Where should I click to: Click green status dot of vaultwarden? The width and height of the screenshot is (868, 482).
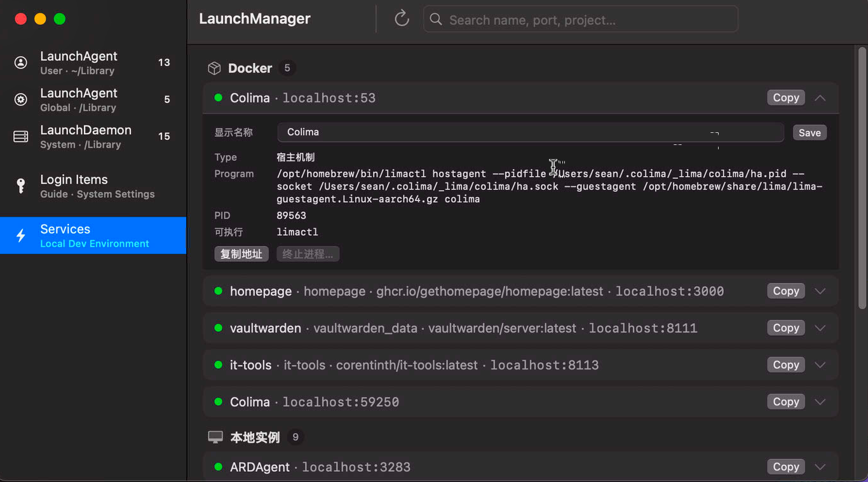click(x=218, y=327)
